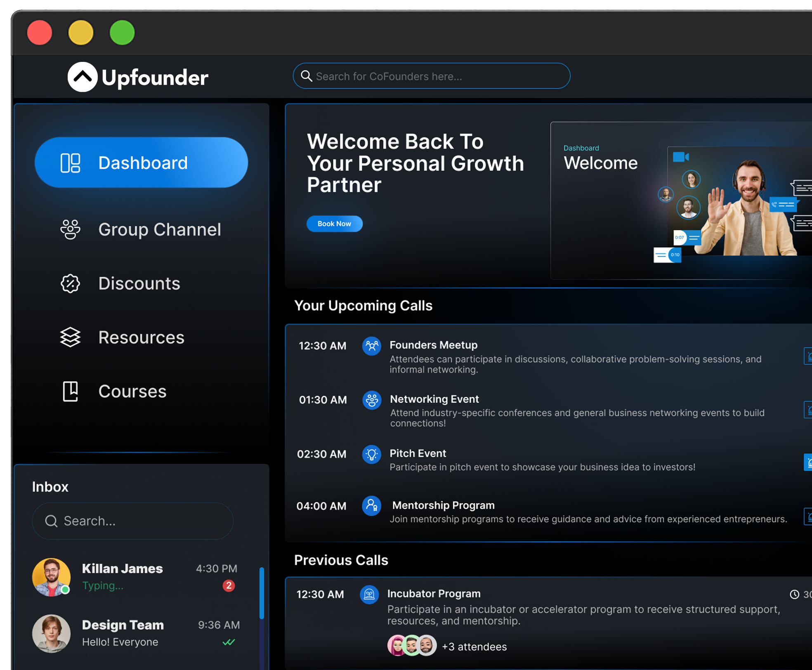
Task: Click the Upfounder logo
Action: click(x=138, y=77)
